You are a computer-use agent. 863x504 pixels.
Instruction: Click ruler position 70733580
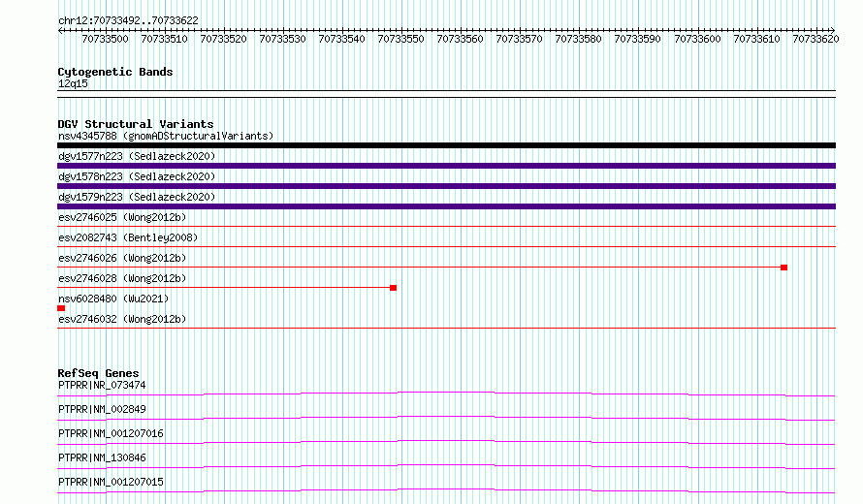pos(579,39)
